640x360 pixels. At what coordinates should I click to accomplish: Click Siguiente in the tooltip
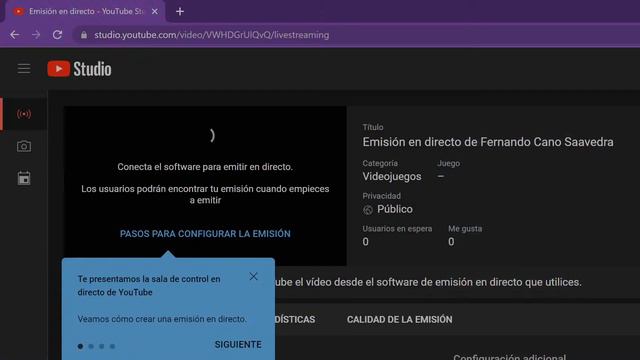[238, 344]
